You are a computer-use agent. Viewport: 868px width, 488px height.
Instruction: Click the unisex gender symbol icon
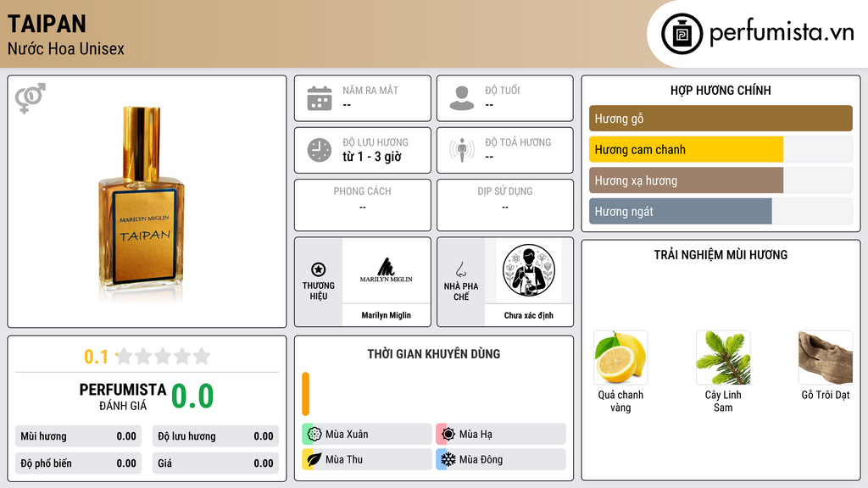[30, 98]
